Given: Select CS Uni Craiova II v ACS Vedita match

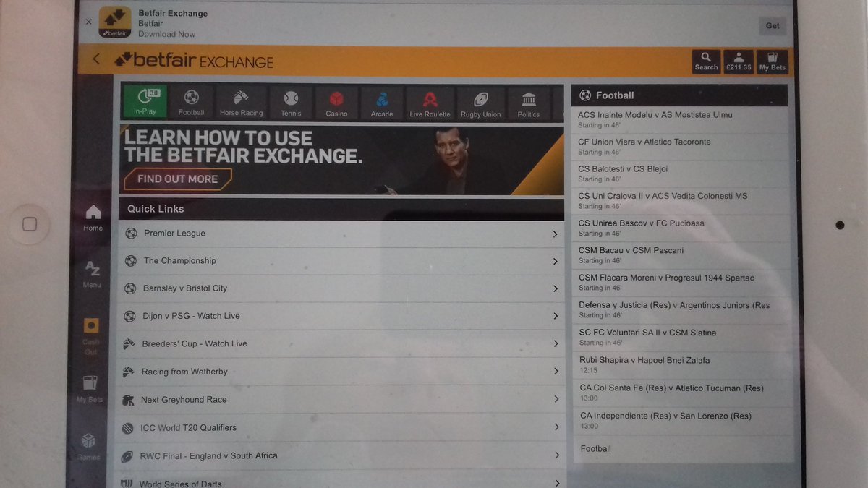Looking at the screenshot, I should tap(681, 201).
